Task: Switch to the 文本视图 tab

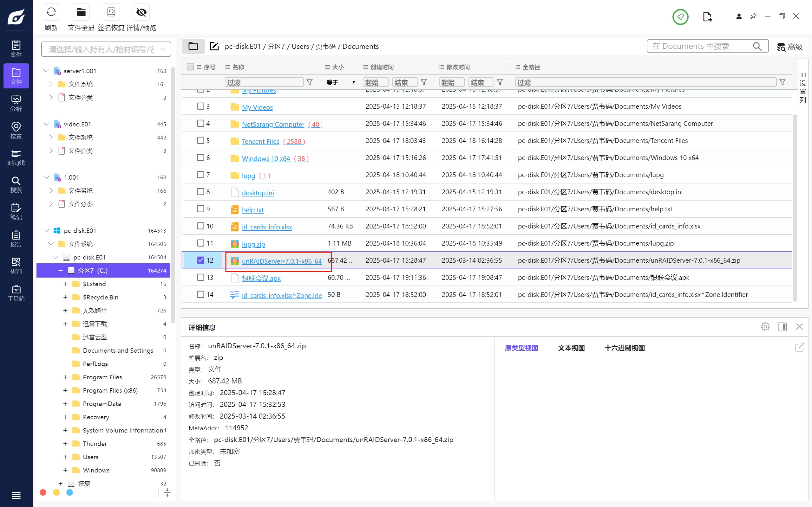Action: (571, 348)
